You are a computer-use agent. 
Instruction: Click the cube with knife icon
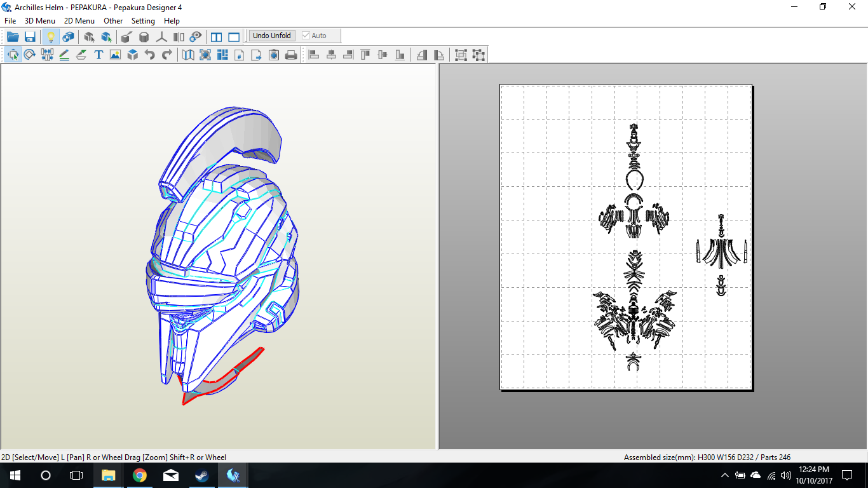coord(126,36)
